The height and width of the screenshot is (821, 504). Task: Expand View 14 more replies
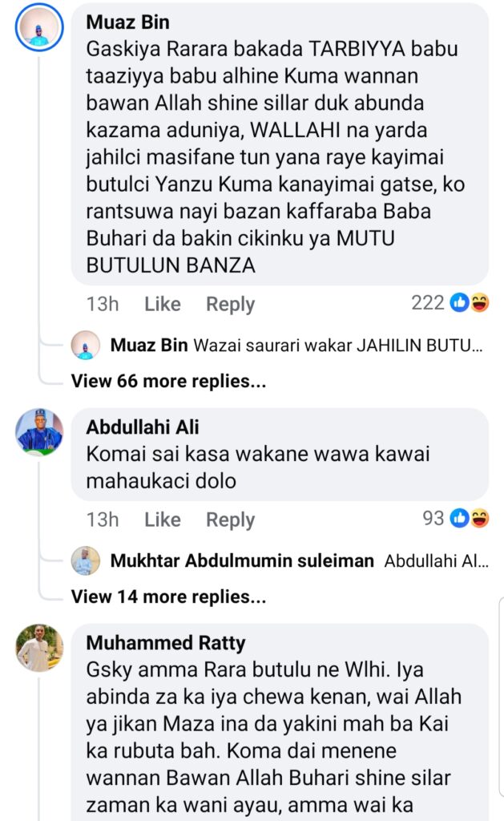coord(168,597)
